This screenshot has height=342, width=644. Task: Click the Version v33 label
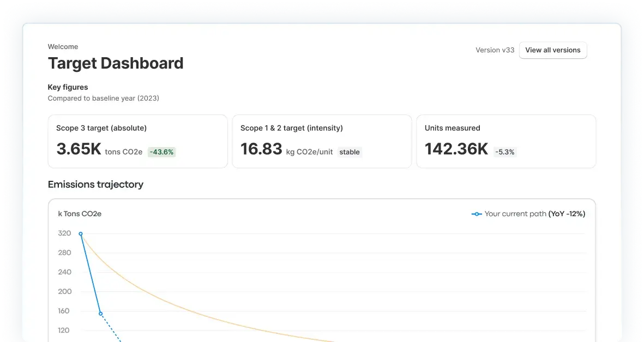point(495,50)
